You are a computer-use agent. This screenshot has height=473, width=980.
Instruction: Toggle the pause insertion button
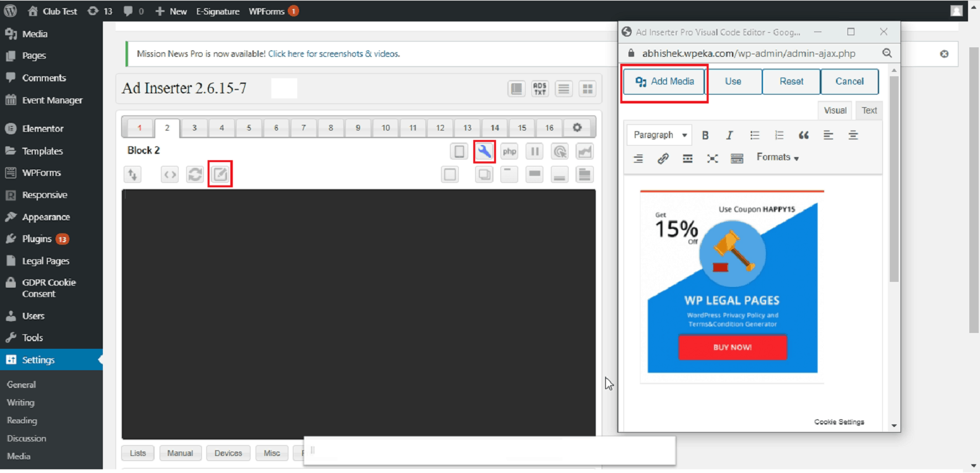[x=534, y=151]
